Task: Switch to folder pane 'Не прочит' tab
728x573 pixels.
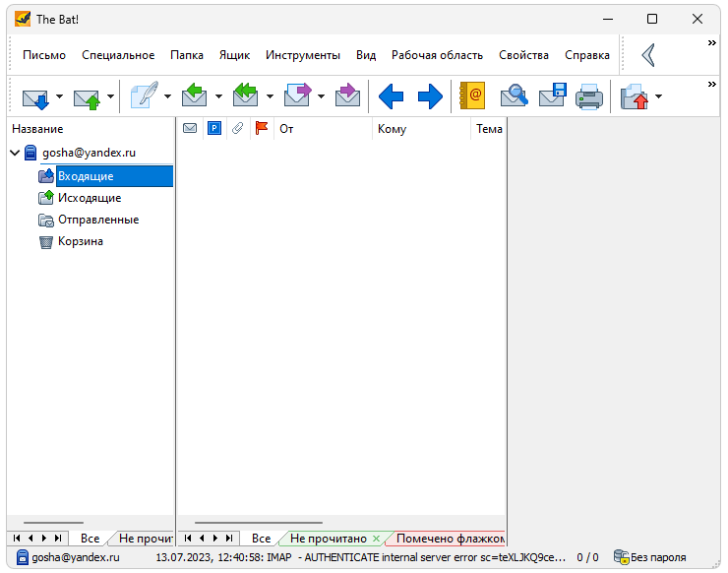Action: (x=146, y=539)
